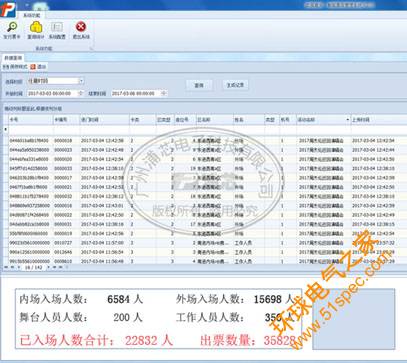
Task: Switch to the 系统功能 ribbon tab
Action: (31, 15)
